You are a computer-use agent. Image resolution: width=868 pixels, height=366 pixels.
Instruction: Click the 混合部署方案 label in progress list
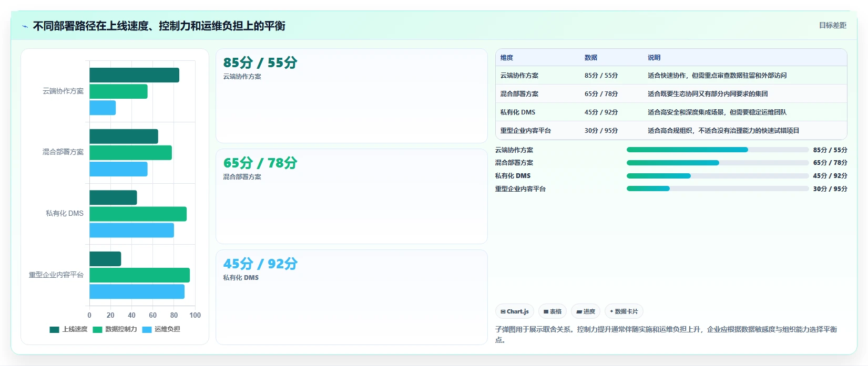[514, 163]
